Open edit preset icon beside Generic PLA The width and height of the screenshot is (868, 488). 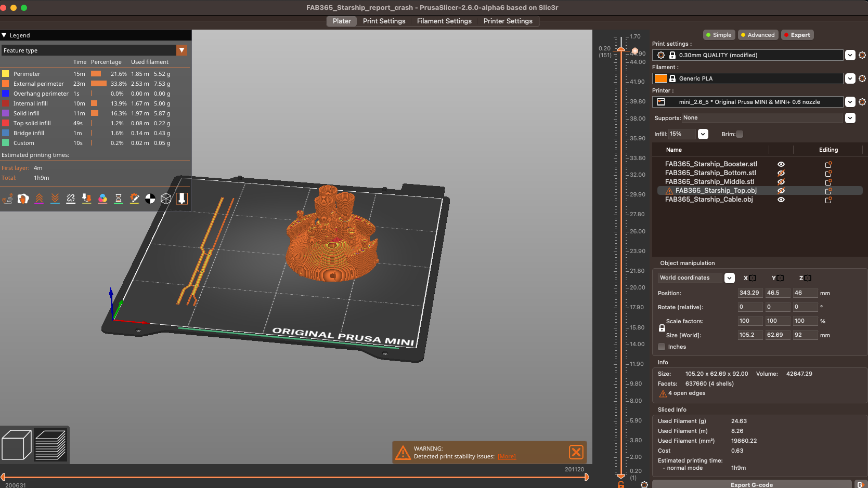[x=862, y=78]
